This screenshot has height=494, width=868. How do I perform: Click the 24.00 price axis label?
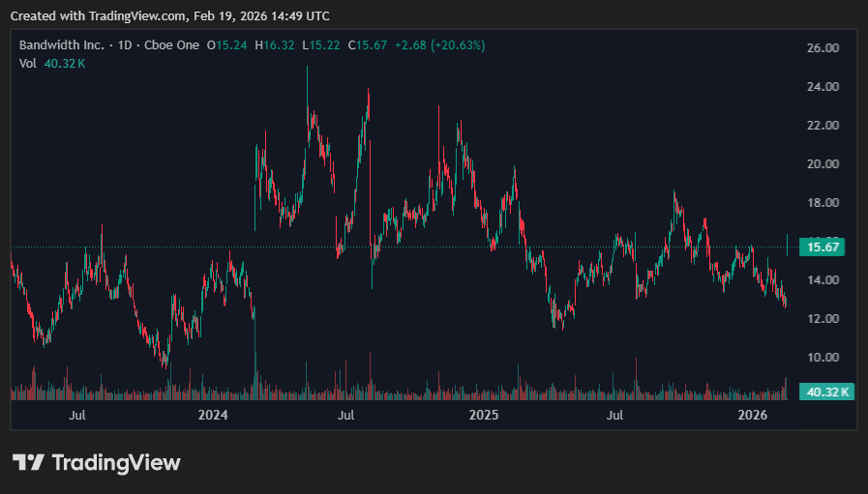click(823, 87)
